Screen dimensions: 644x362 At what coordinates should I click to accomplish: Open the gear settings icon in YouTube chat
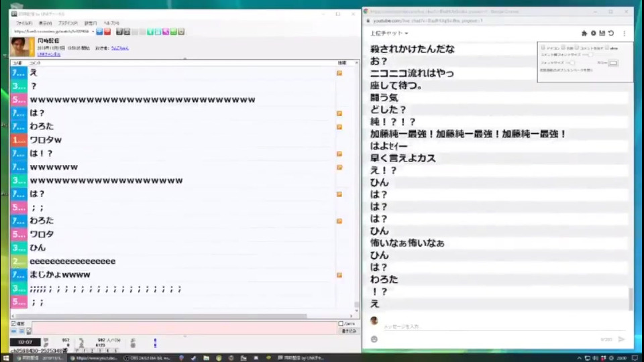pos(593,34)
